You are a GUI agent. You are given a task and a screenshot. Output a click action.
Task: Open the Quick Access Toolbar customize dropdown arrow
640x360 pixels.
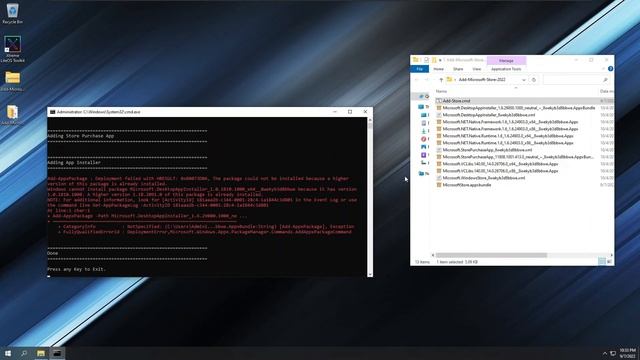click(x=440, y=60)
